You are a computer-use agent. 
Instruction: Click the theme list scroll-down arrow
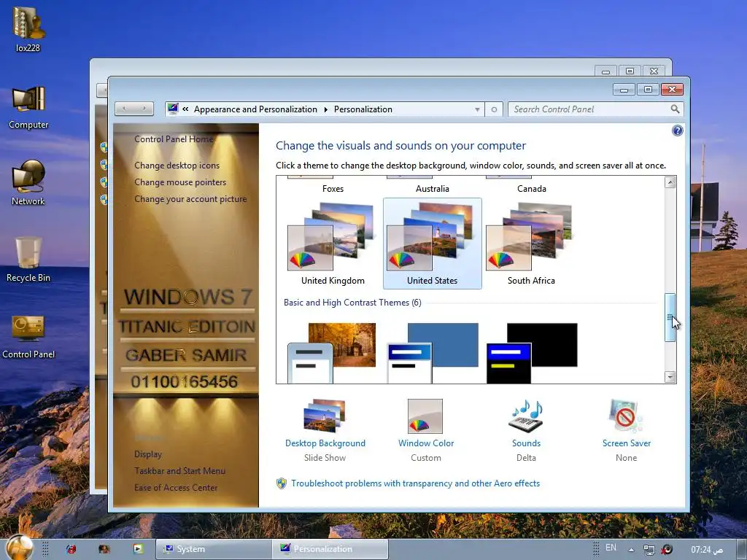click(670, 377)
